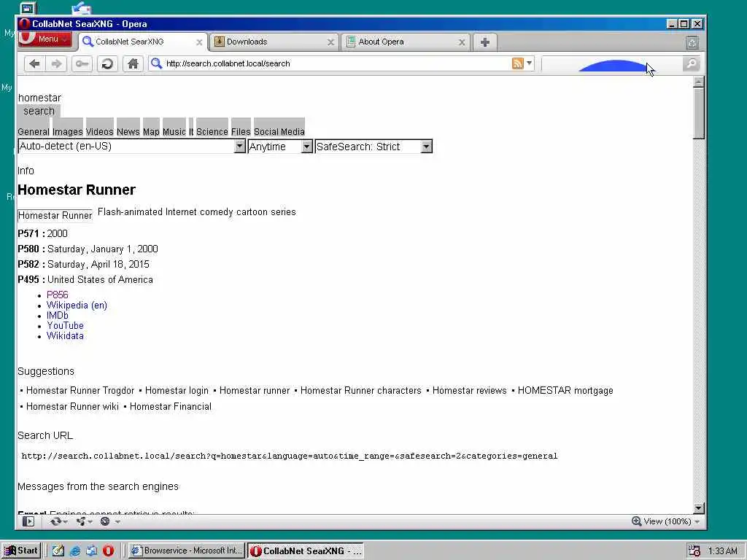The width and height of the screenshot is (747, 560).
Task: Open the SafeSearch: Strict dropdown
Action: (373, 146)
